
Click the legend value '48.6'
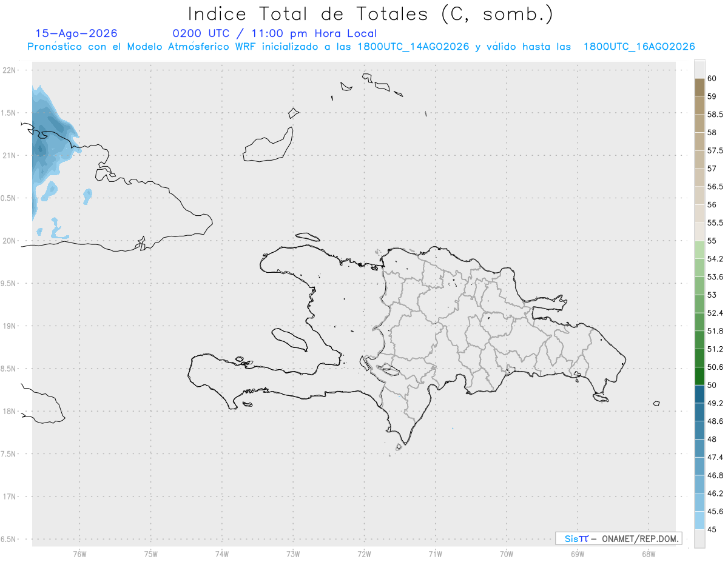tap(715, 421)
